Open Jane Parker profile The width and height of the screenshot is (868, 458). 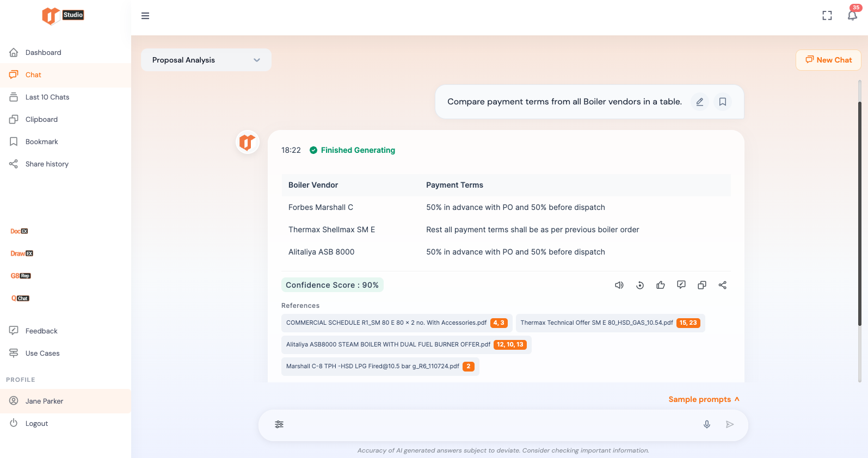coord(65,401)
